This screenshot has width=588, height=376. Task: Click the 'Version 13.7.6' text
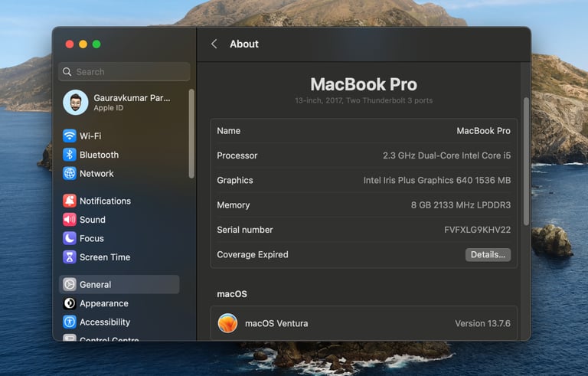pos(482,323)
